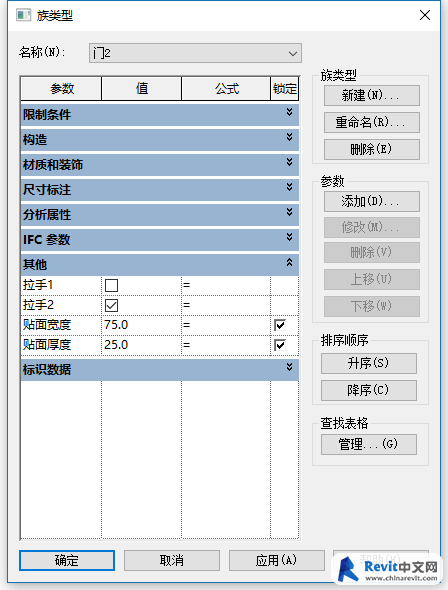Open the 名称 type dropdown showing 门2
The height and width of the screenshot is (590, 448).
click(x=195, y=53)
